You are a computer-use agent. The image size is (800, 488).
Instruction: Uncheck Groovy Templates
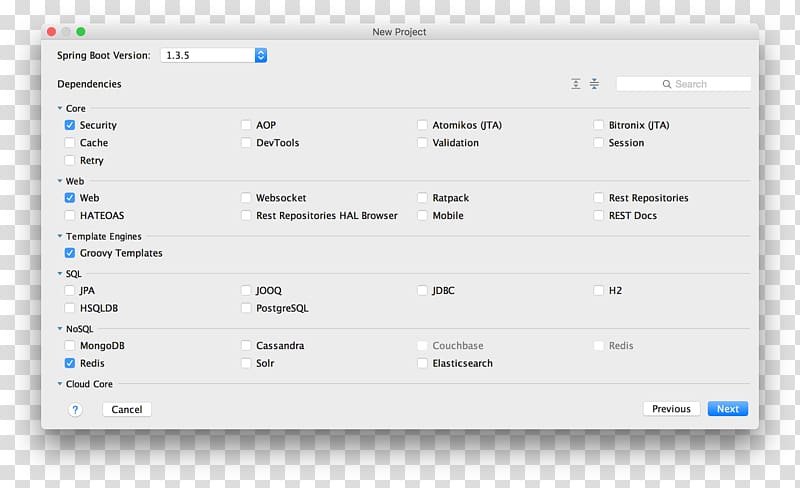(70, 253)
